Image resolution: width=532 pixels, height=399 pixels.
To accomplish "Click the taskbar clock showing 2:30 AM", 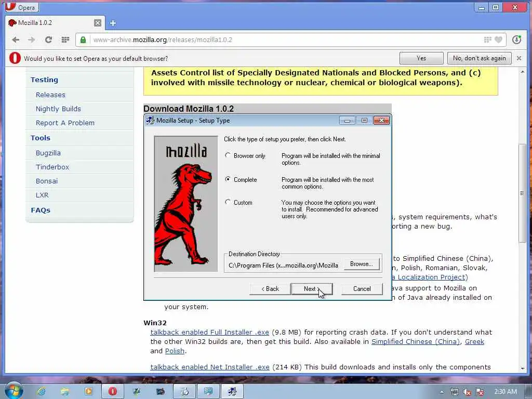I will tap(506, 392).
